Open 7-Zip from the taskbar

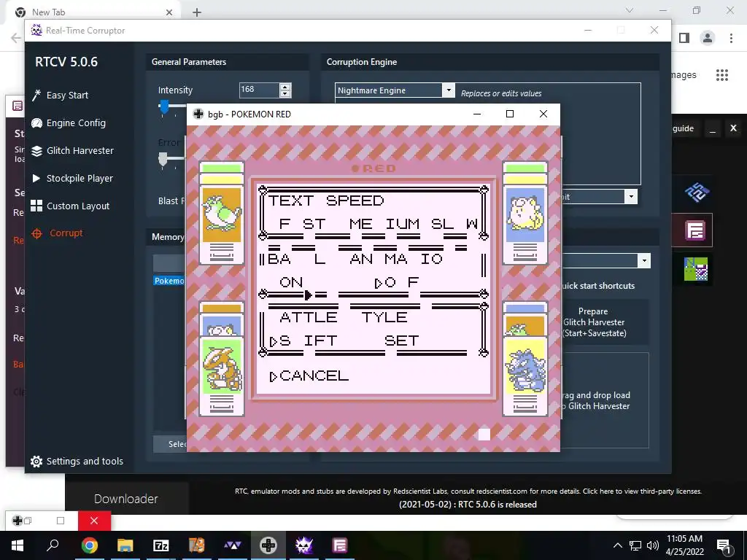[x=161, y=545]
